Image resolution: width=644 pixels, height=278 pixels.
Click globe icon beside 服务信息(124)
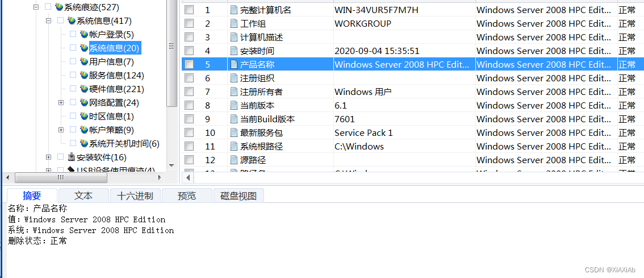tap(84, 75)
